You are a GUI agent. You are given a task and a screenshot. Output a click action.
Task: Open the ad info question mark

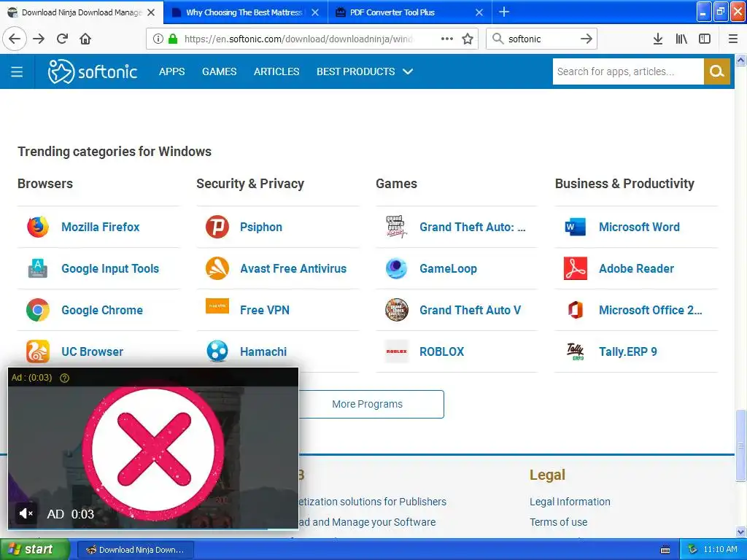click(x=65, y=378)
